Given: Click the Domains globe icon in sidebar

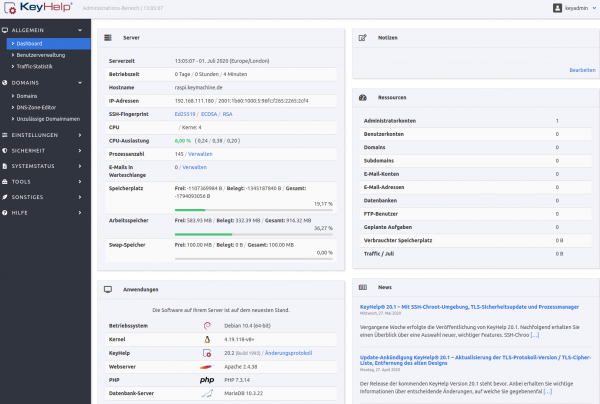Looking at the screenshot, I should tap(5, 83).
